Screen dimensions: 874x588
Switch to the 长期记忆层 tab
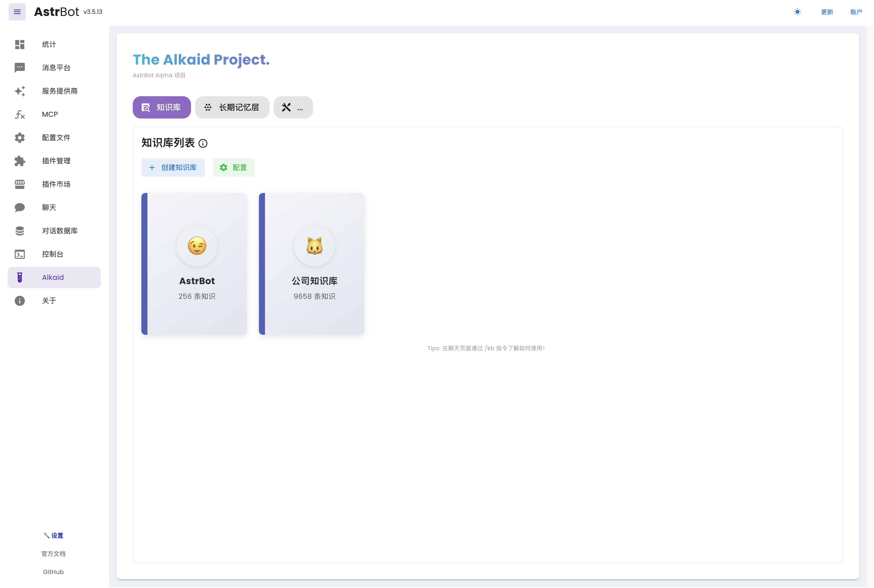point(232,107)
